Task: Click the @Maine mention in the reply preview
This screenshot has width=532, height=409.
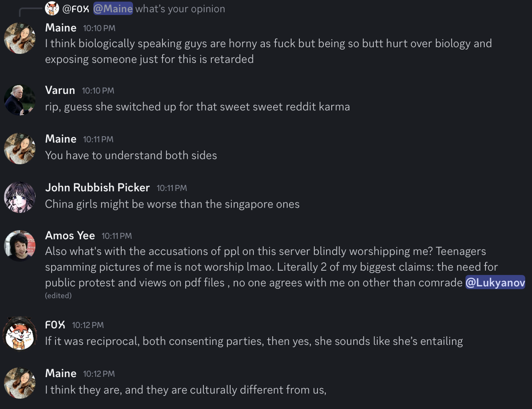Action: click(113, 9)
